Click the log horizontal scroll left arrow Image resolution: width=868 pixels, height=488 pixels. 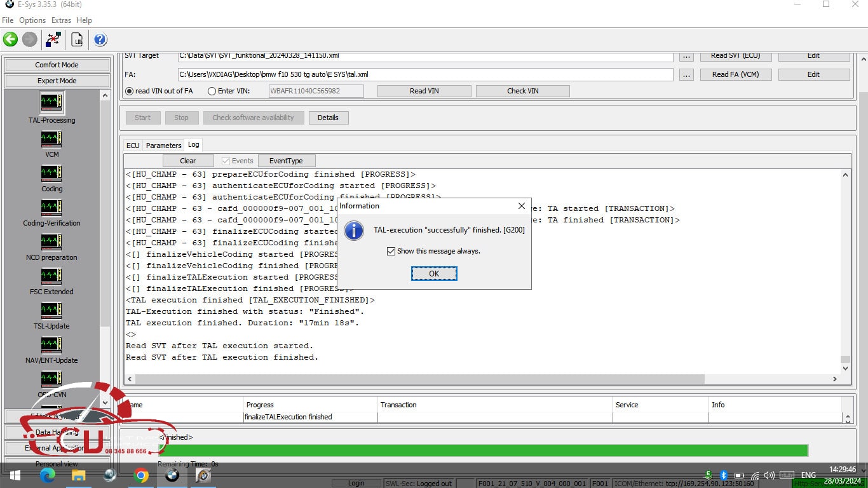[x=130, y=379]
